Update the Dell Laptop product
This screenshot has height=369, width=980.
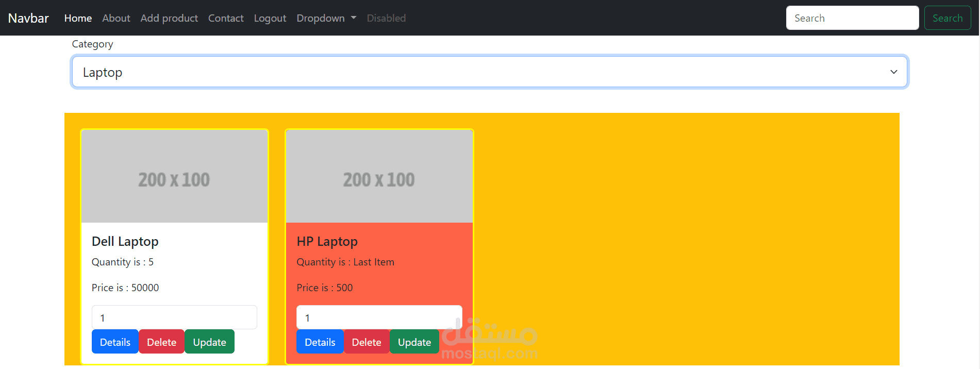click(x=209, y=342)
